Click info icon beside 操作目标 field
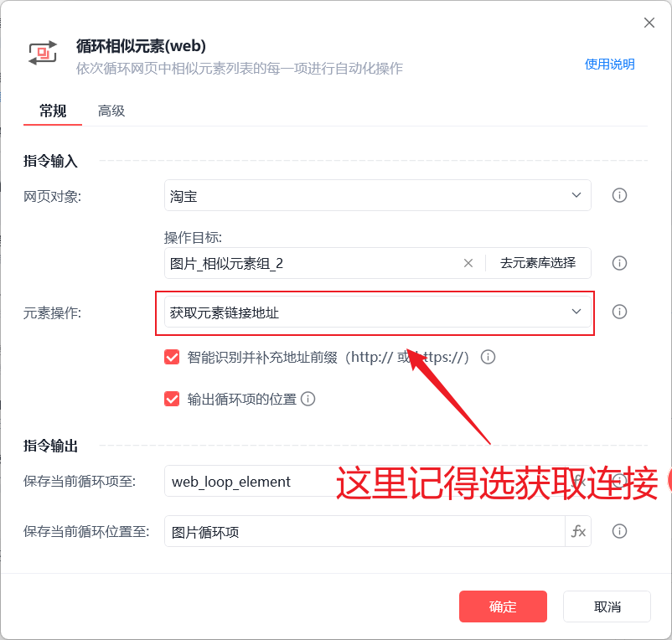 point(619,262)
